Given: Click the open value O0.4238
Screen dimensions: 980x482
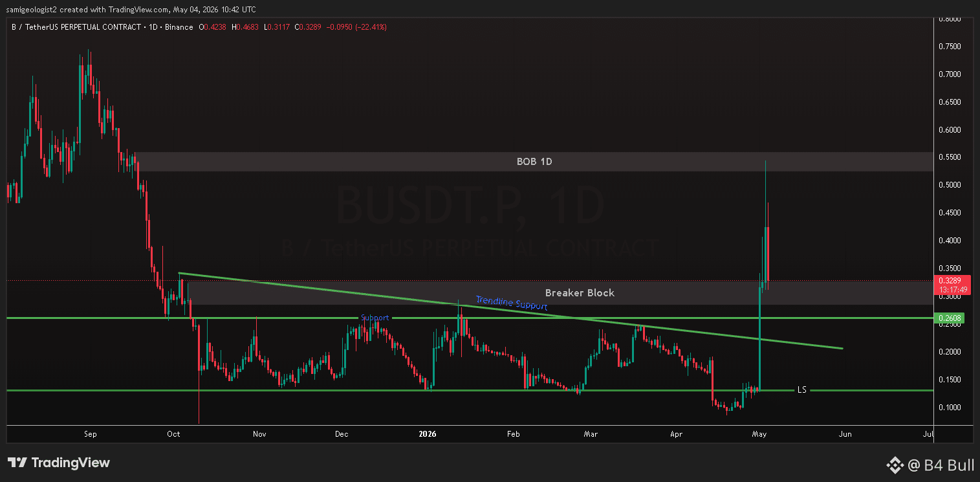Looking at the screenshot, I should click(x=212, y=27).
